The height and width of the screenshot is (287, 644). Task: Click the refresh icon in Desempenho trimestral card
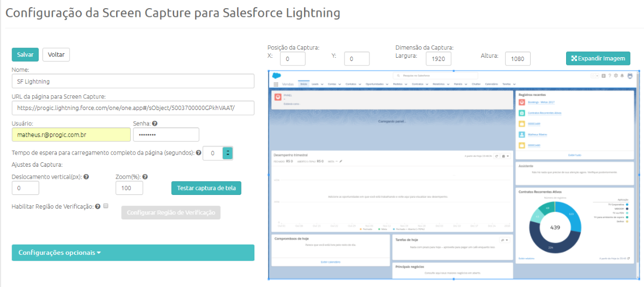click(496, 156)
